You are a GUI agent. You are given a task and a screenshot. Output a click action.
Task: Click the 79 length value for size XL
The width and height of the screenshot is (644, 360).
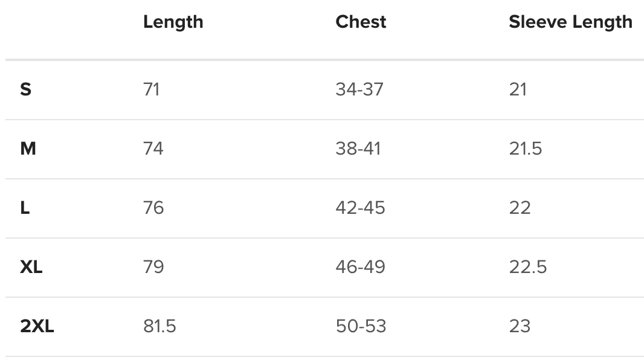153,267
